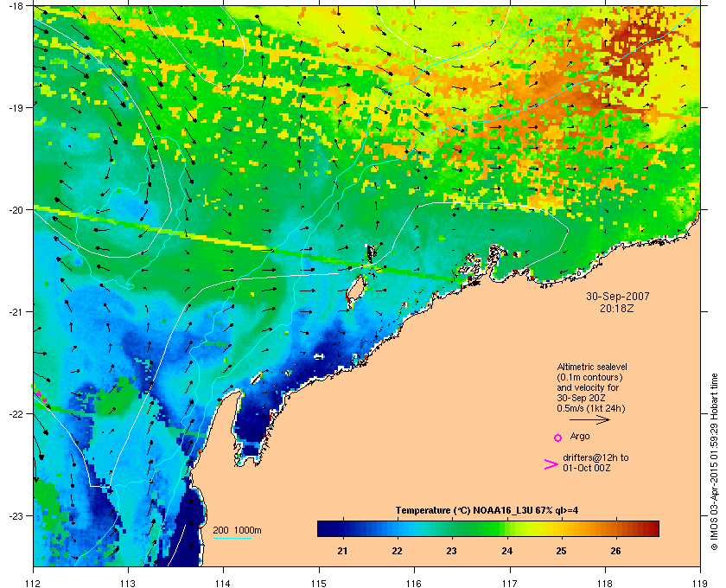This screenshot has height=588, width=726.
Task: Click the latitude axis label -23
Action: (15, 515)
